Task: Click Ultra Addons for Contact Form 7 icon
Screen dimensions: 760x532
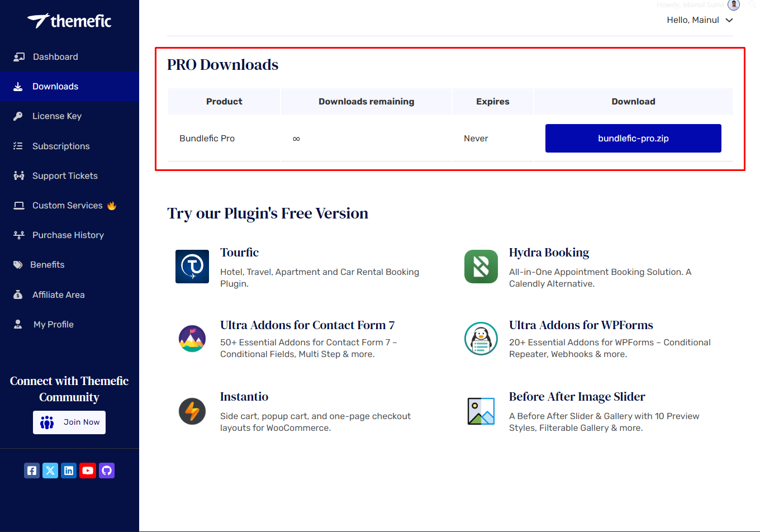Action: coord(192,339)
